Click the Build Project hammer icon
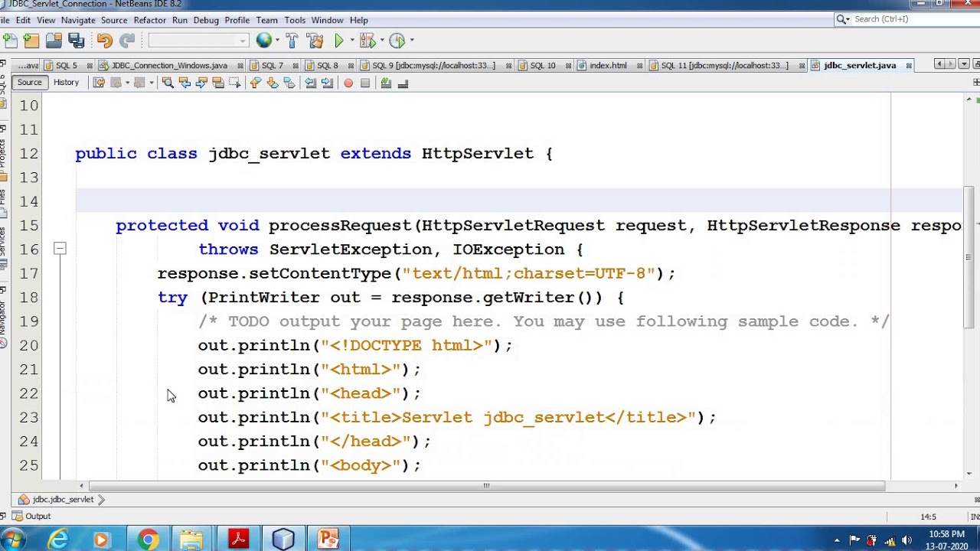980x551 pixels. (x=292, y=40)
